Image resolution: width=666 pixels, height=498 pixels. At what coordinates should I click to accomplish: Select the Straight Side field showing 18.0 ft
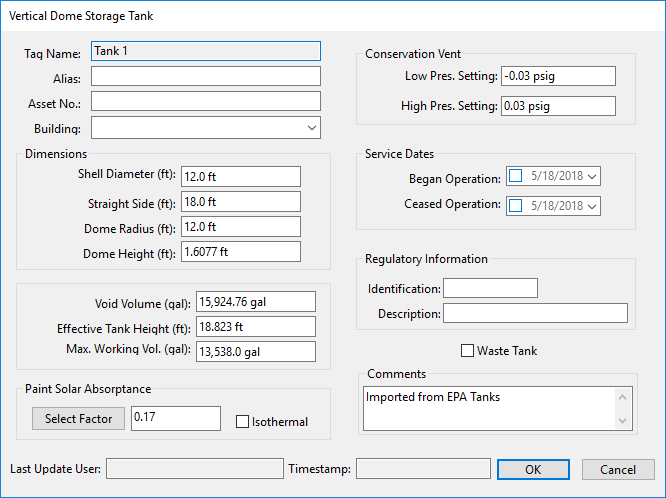click(x=241, y=201)
